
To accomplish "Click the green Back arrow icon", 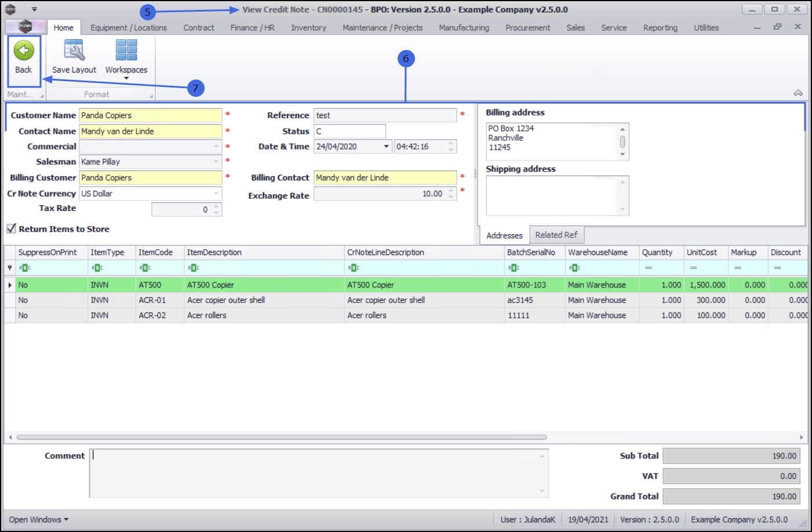I will [24, 51].
